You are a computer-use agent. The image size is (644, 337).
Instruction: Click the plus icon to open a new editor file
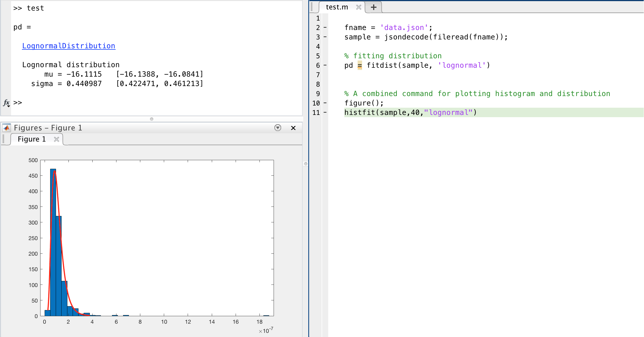[373, 7]
